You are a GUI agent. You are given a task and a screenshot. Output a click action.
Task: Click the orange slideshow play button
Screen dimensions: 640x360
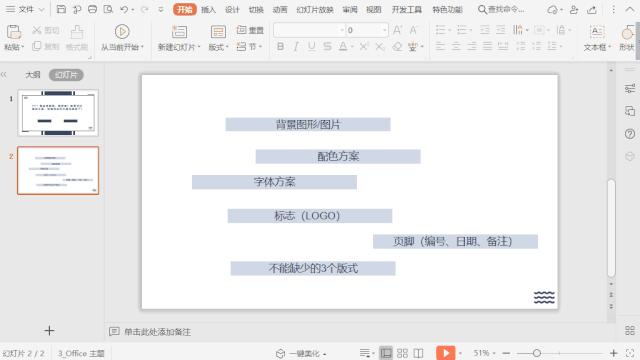tap(445, 353)
